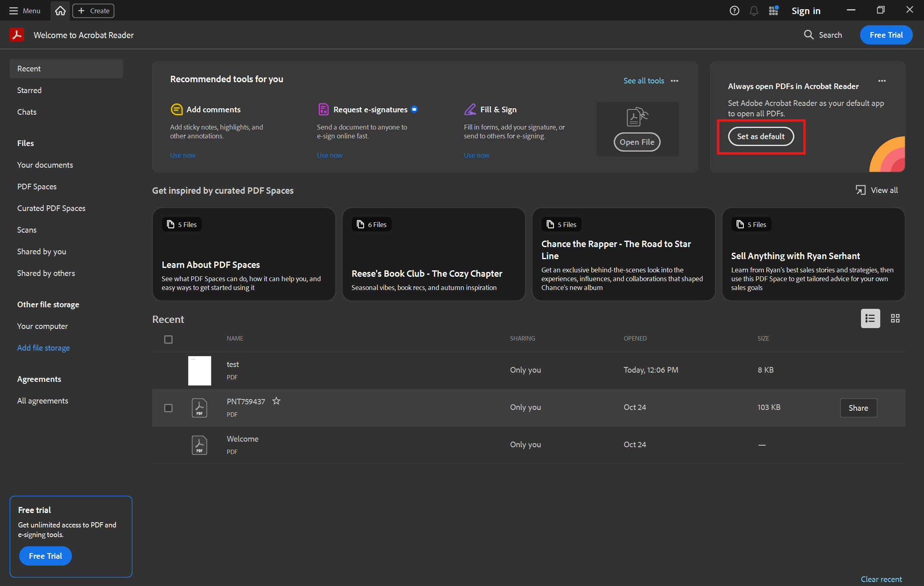The width and height of the screenshot is (924, 586).
Task: Click the Search magnifier icon
Action: pos(808,35)
